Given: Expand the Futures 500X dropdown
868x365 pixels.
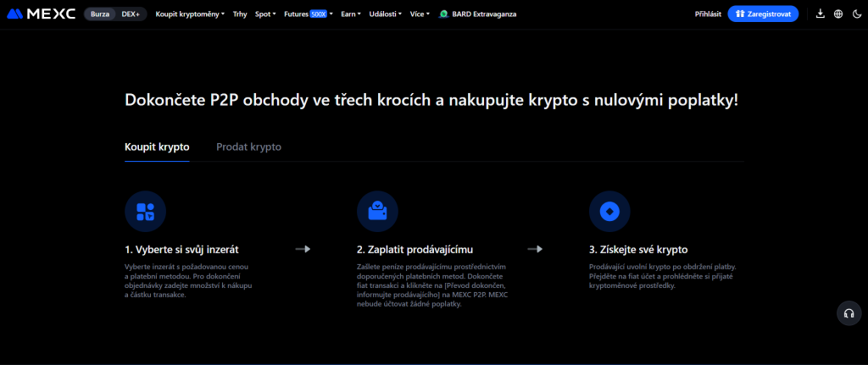Looking at the screenshot, I should 309,14.
